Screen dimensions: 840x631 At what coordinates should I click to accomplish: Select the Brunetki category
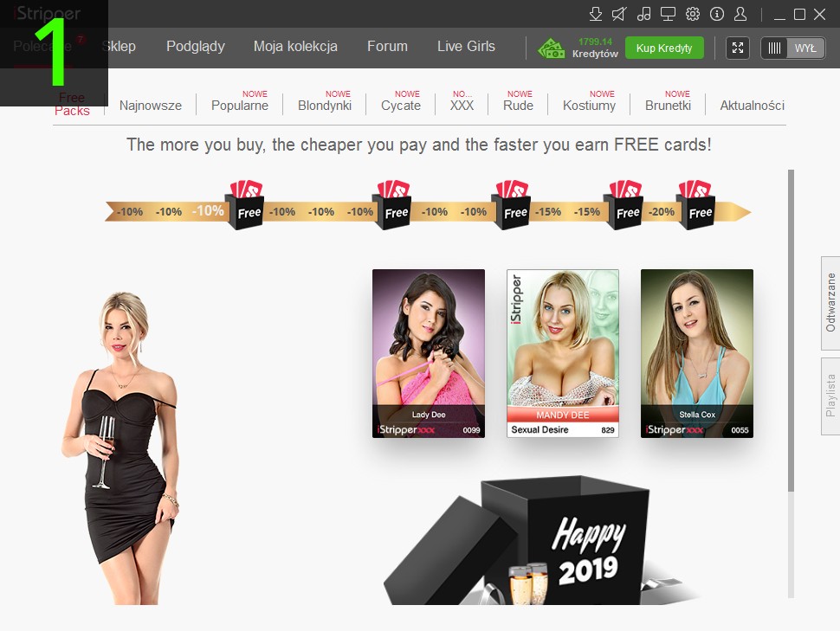(x=668, y=106)
